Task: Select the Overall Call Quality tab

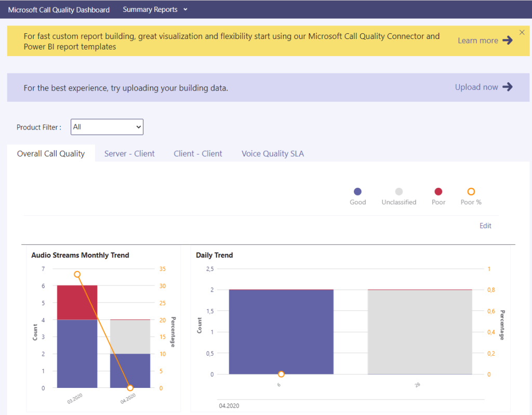Action: click(51, 153)
